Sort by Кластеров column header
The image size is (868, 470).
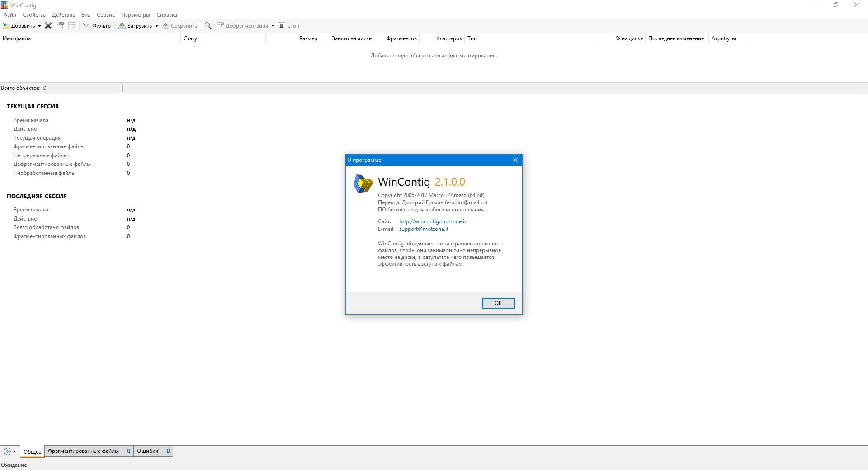pyautogui.click(x=442, y=38)
